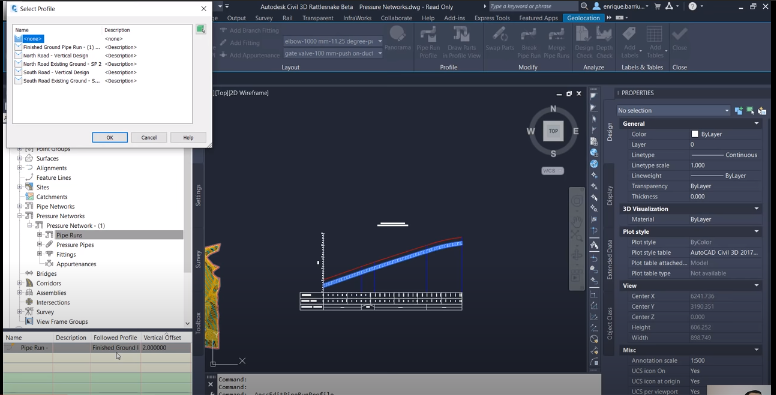Open the Pipe Run Profile tool
The height and width of the screenshot is (395, 776).
[x=428, y=42]
